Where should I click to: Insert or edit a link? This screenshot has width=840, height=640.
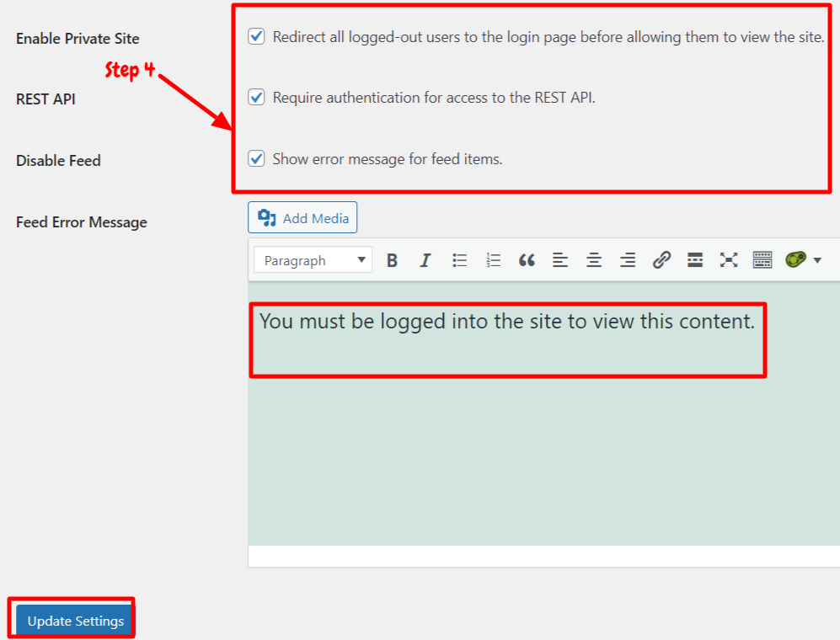click(661, 260)
